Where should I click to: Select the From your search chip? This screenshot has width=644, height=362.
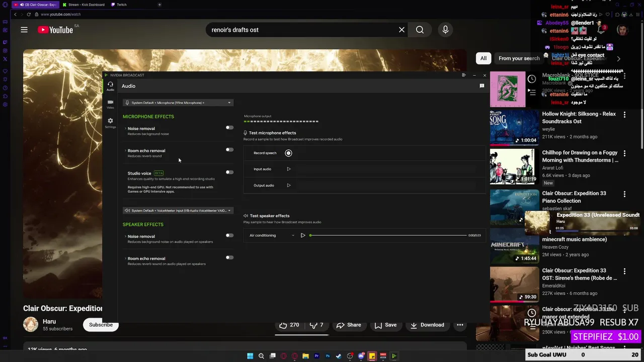pyautogui.click(x=519, y=58)
